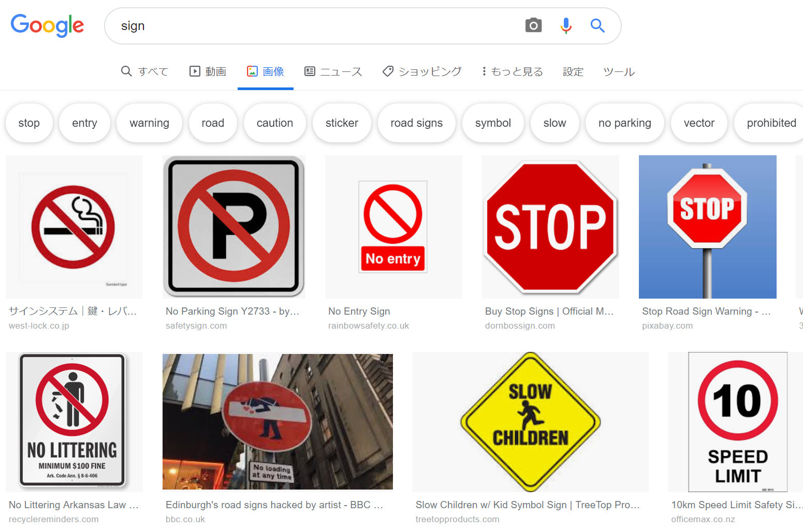Image resolution: width=803 pixels, height=532 pixels.
Task: Visit the recyclereminders.com source
Action: pos(54,519)
